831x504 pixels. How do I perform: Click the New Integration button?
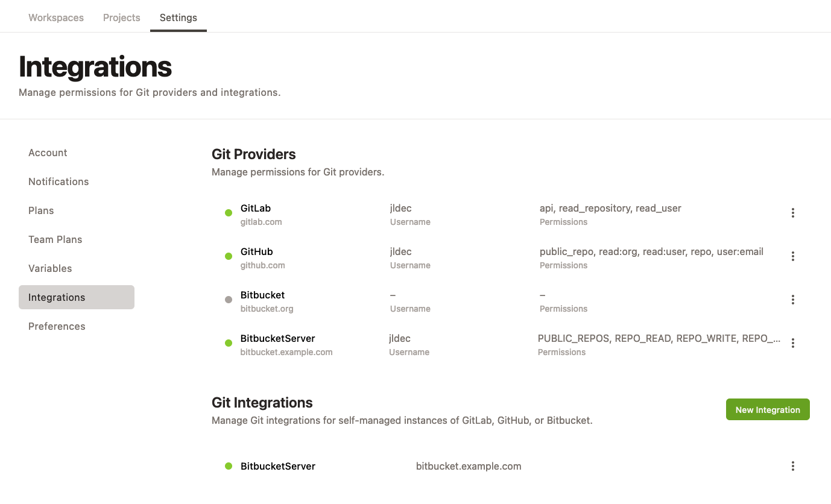click(x=768, y=409)
